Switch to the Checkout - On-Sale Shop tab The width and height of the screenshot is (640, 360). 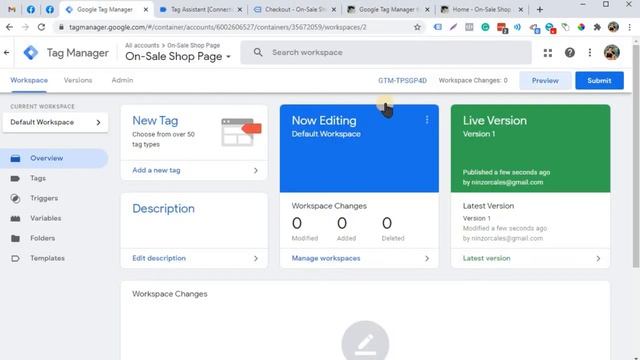294,9
